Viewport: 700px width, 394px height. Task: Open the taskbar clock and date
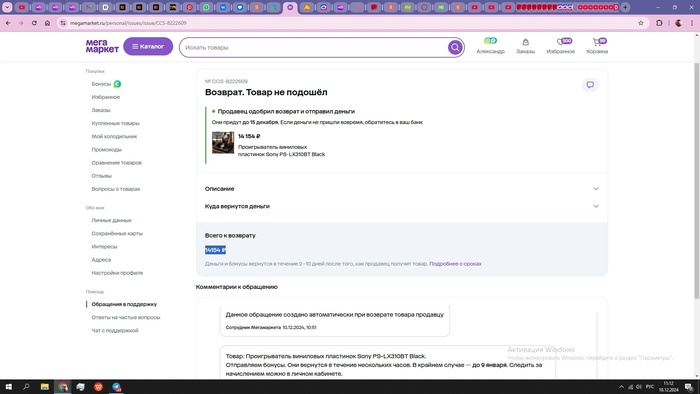click(668, 387)
